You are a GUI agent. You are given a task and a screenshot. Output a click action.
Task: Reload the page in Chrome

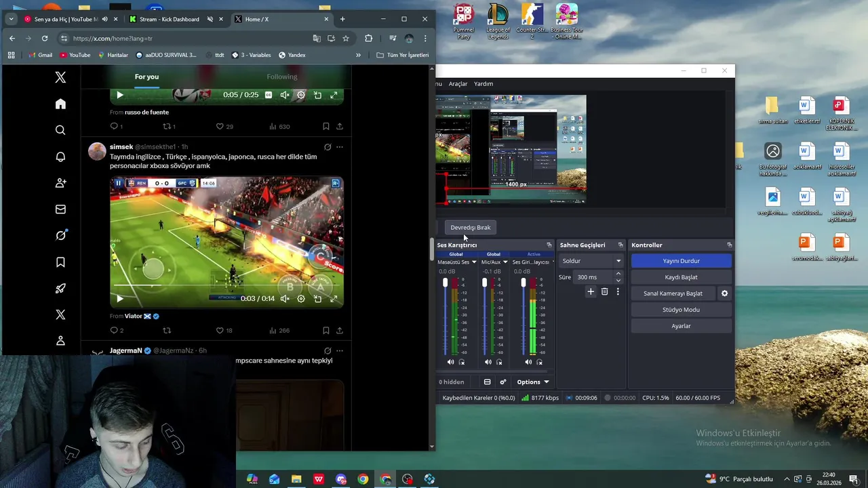point(45,39)
